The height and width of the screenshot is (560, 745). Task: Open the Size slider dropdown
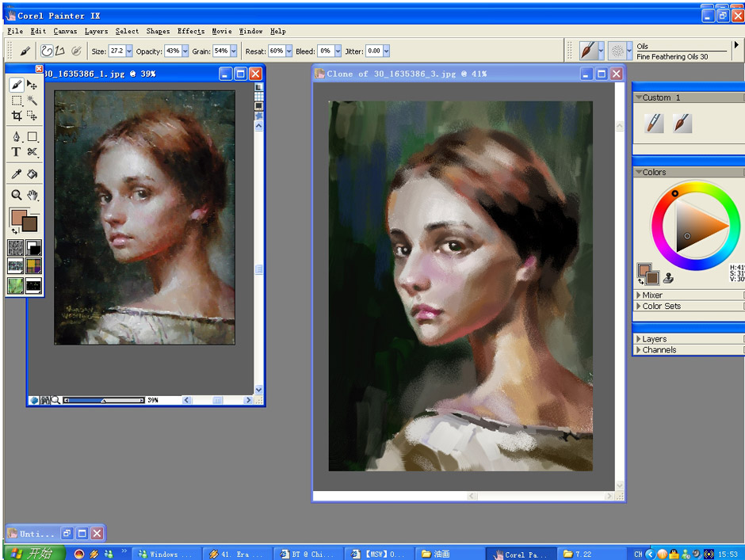point(129,51)
